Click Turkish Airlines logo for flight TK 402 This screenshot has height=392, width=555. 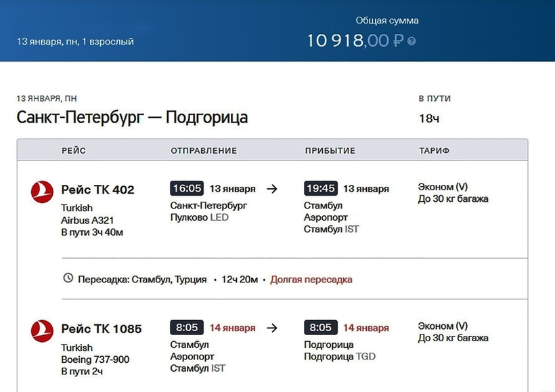coord(42,192)
